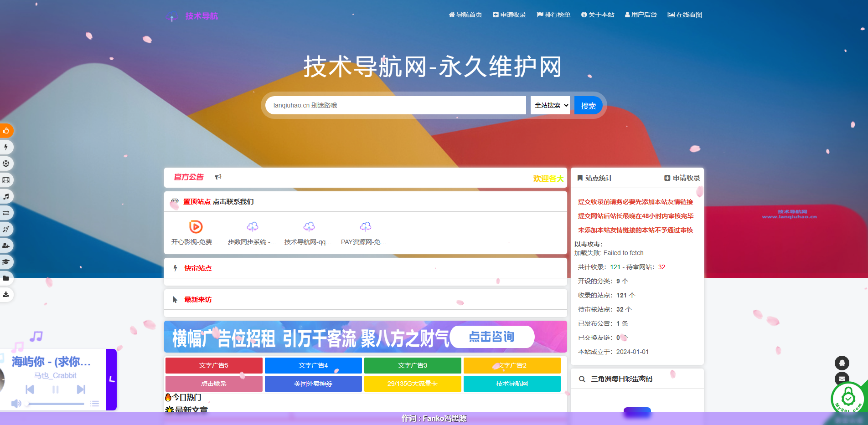Click the download sidebar icon

(6, 295)
